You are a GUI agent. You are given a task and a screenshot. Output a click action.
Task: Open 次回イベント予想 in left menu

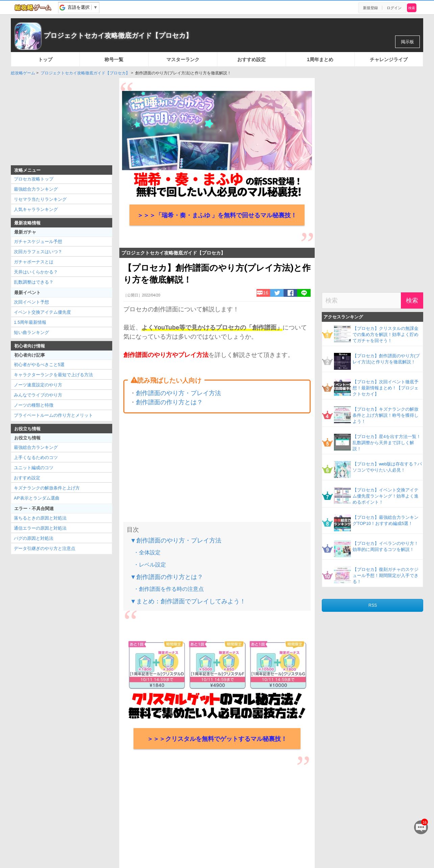(62, 302)
